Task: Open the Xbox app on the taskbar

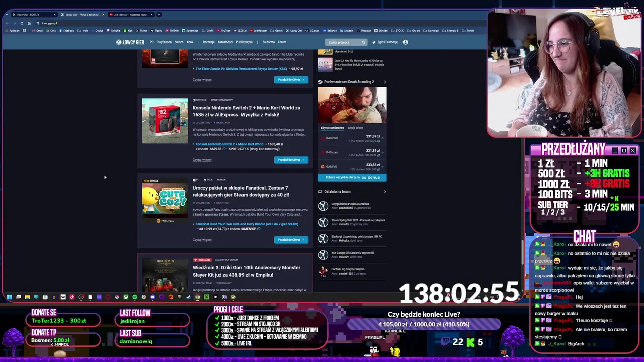Action: tap(126, 297)
